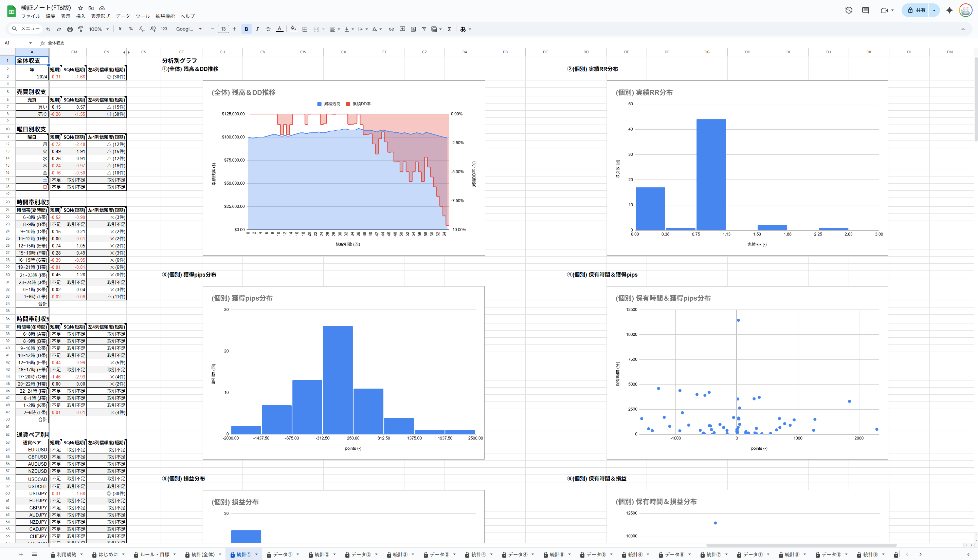Click the insert chart icon
This screenshot has width=978, height=560.
tap(413, 29)
